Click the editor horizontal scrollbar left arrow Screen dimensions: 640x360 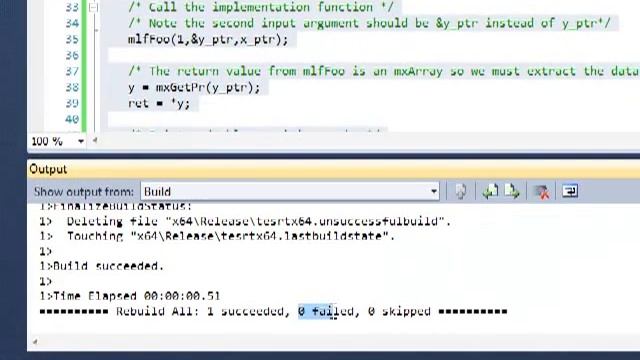[95, 141]
